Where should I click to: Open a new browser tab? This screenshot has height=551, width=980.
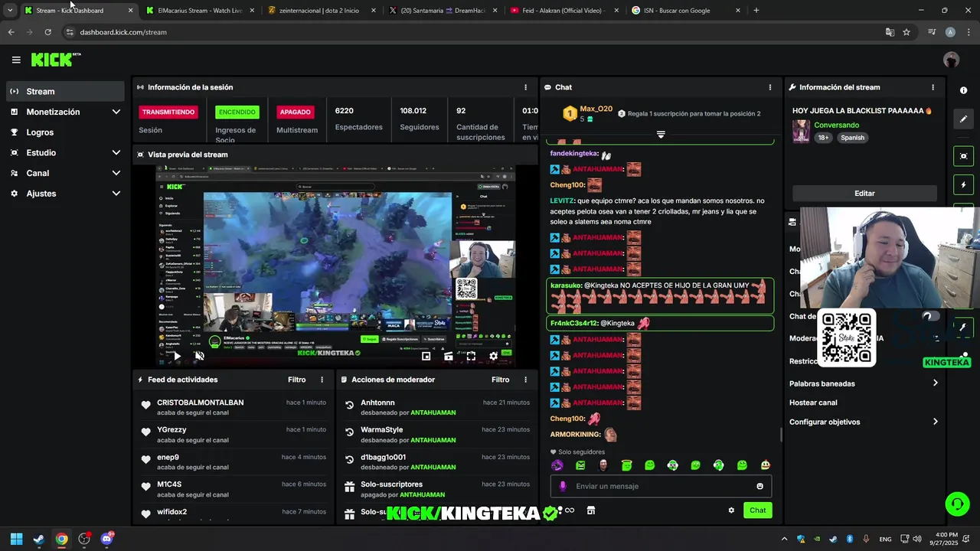pos(756,11)
